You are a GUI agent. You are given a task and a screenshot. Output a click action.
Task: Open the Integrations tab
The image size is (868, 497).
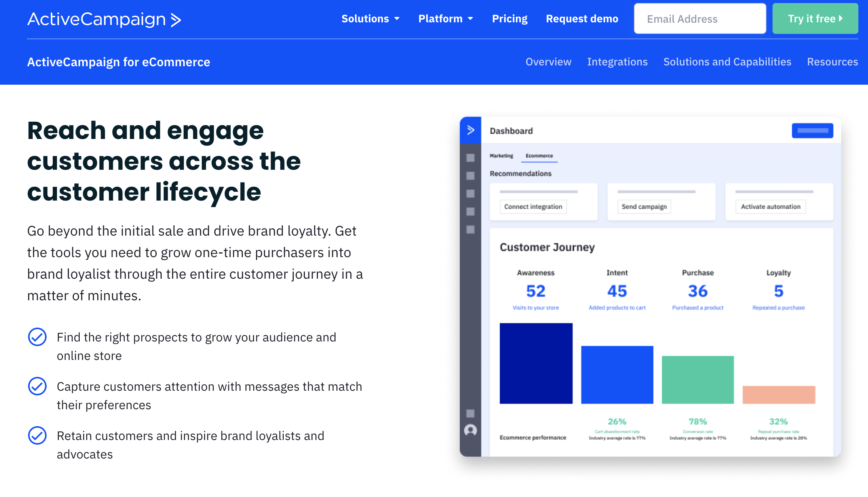coord(617,62)
